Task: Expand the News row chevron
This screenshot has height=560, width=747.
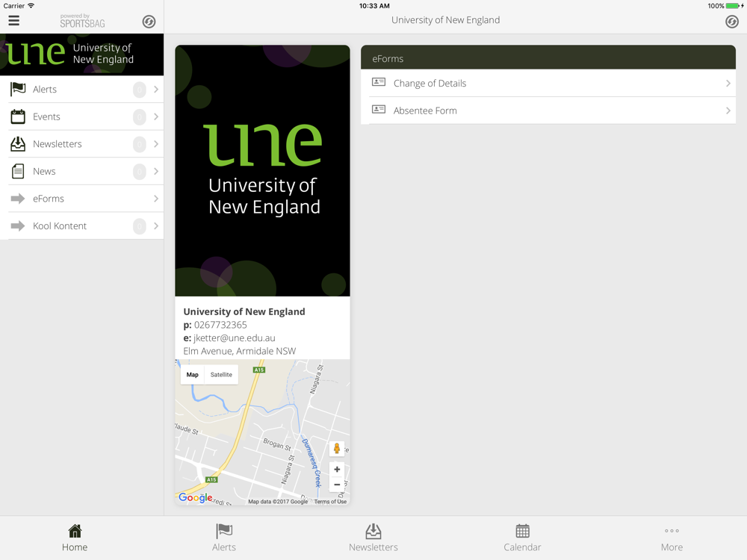Action: pyautogui.click(x=156, y=171)
